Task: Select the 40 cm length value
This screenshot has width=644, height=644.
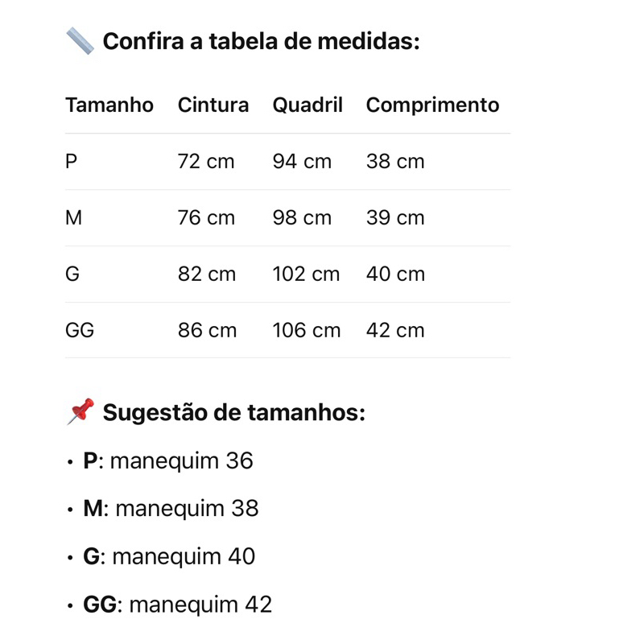Action: (x=395, y=275)
